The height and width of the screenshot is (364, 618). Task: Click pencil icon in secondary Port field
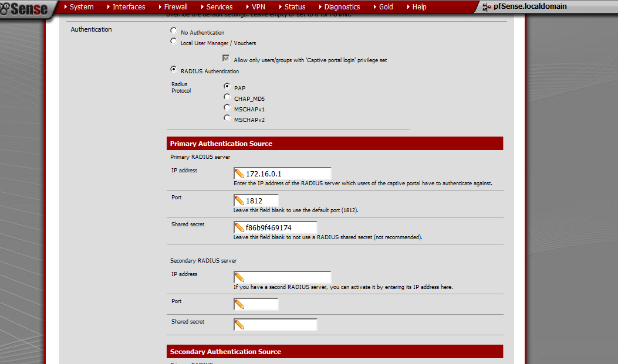(239, 304)
